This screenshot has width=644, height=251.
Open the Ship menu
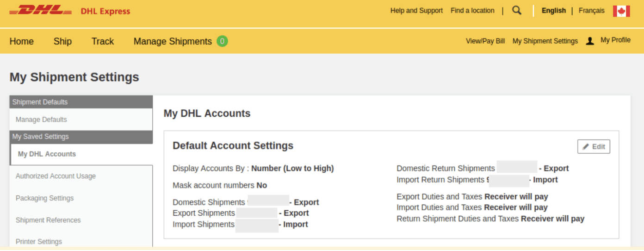pos(62,41)
